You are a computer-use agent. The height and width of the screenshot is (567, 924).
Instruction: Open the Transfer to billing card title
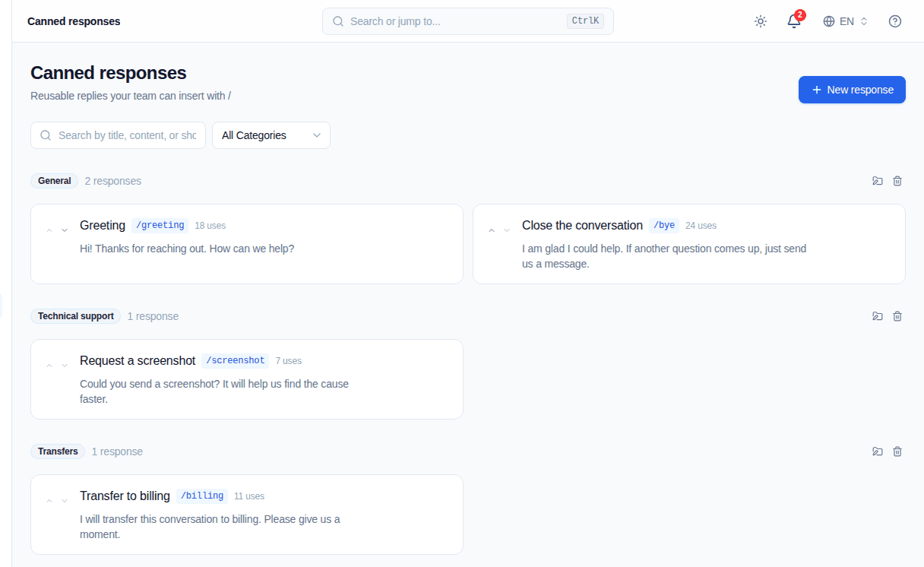click(125, 496)
